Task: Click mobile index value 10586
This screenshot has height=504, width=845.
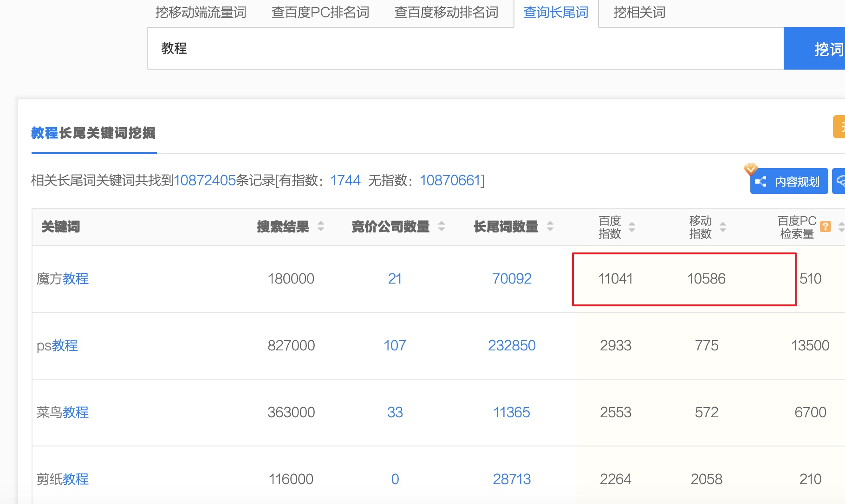Action: pos(706,279)
